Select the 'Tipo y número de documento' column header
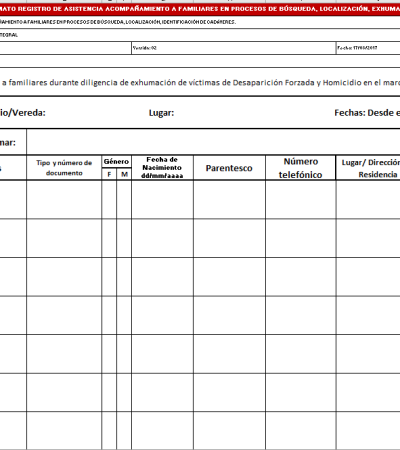The image size is (400, 450). [x=64, y=168]
